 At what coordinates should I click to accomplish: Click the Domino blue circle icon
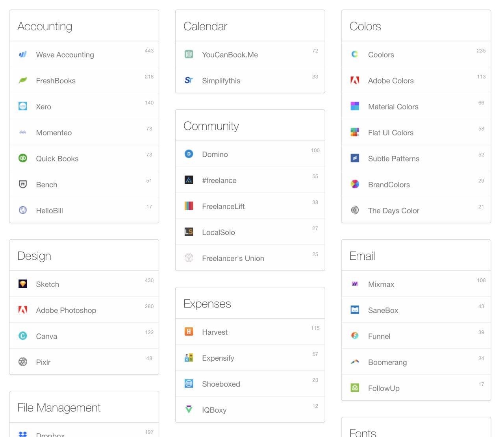coord(189,154)
